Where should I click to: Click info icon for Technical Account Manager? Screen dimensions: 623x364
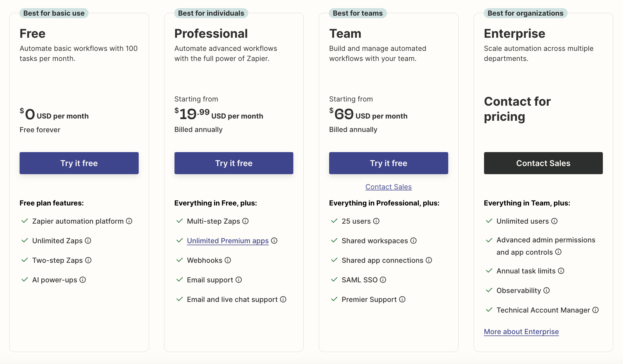click(x=596, y=310)
